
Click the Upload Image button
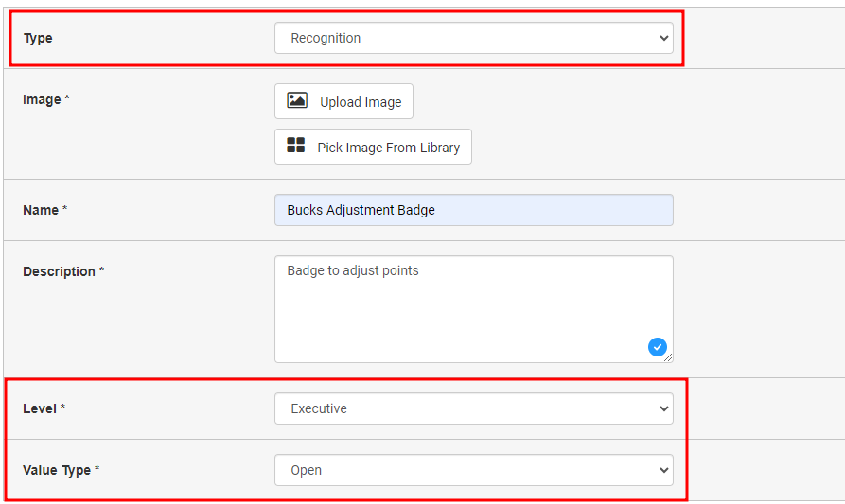343,101
